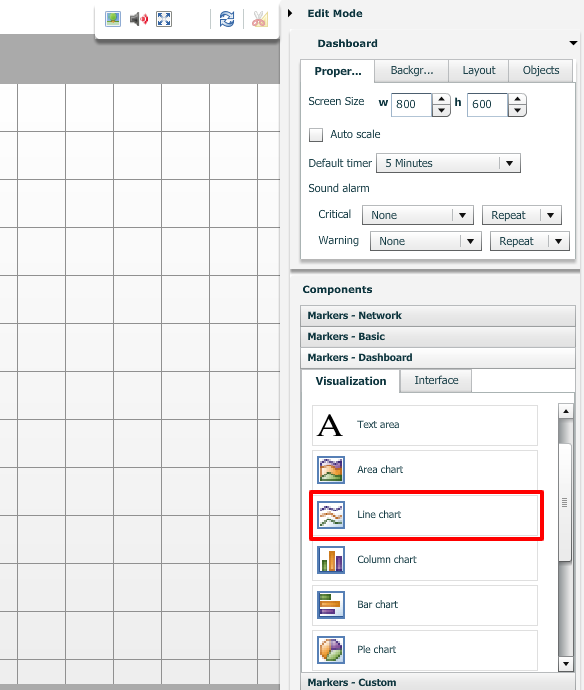The width and height of the screenshot is (584, 690).
Task: Click the screen height input field
Action: pos(487,104)
